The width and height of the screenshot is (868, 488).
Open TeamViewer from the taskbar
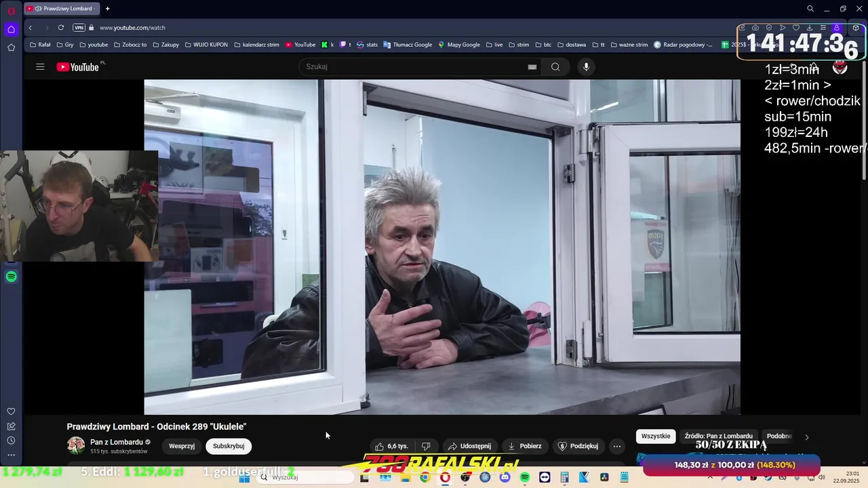545,477
